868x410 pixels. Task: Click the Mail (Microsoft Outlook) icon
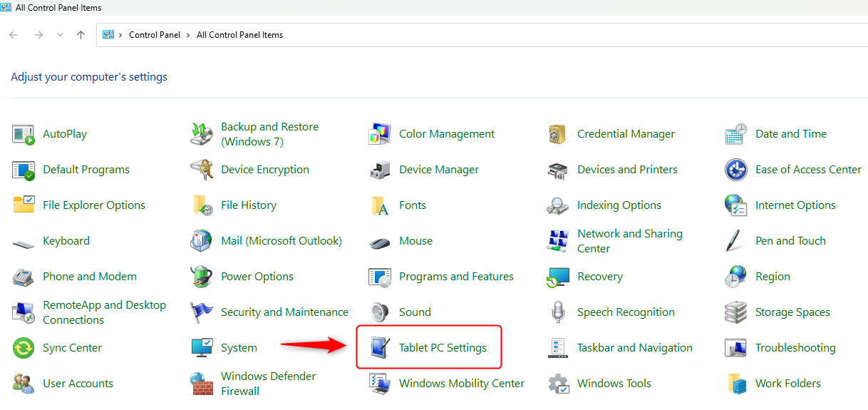202,241
